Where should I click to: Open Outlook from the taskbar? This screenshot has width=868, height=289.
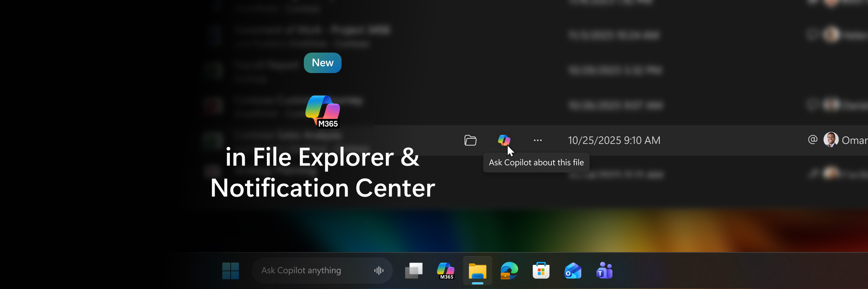point(573,271)
